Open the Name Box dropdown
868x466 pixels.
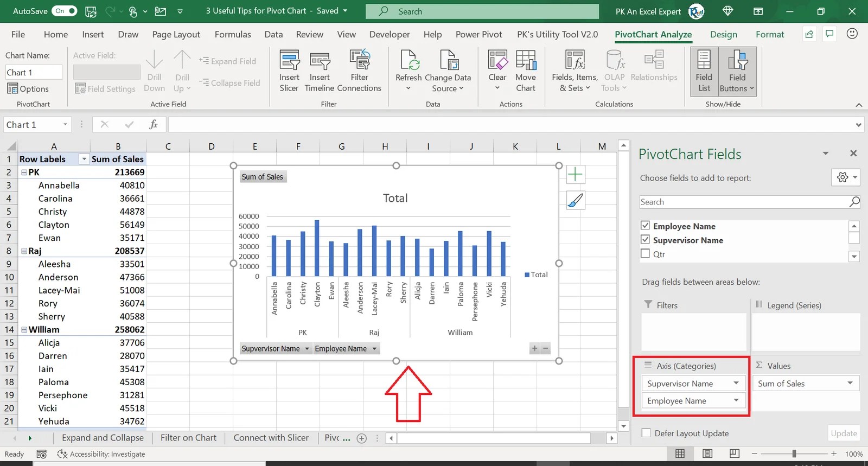[x=65, y=124]
